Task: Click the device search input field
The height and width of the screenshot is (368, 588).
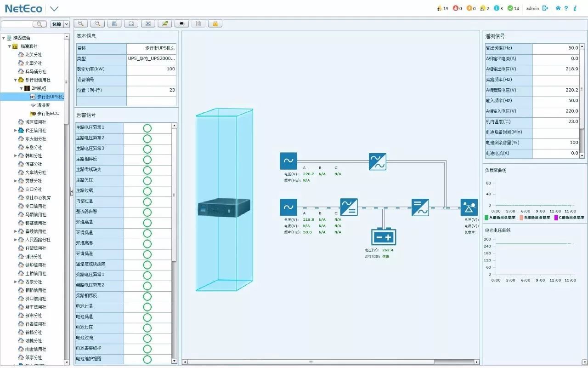Action: click(18, 24)
